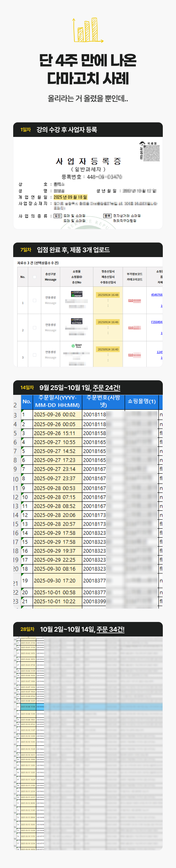Toggle the select-all checkbox in the table header

(34, 277)
